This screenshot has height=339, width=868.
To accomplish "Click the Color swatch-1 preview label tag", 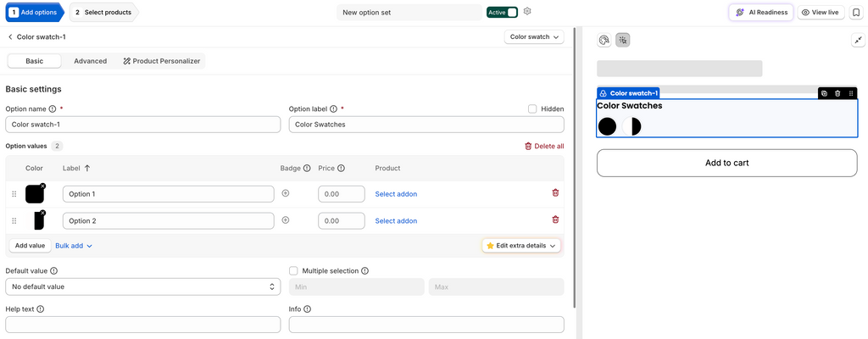I will click(628, 93).
